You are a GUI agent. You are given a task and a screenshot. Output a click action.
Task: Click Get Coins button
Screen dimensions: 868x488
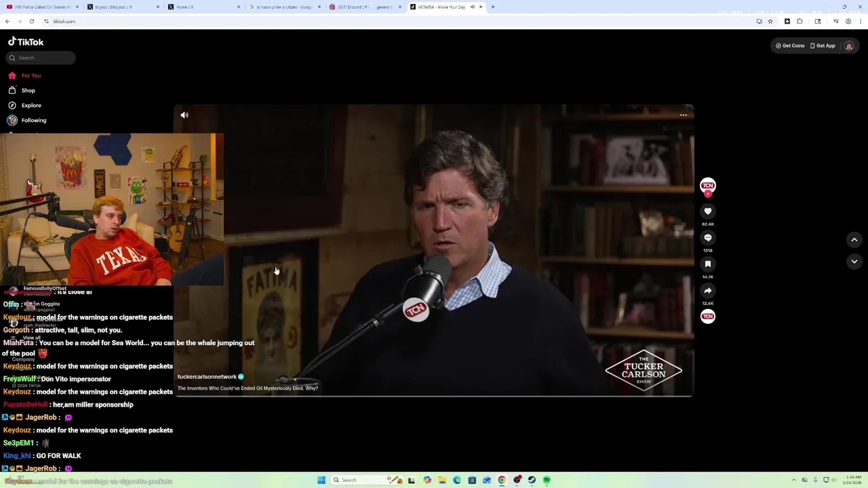pyautogui.click(x=790, y=45)
